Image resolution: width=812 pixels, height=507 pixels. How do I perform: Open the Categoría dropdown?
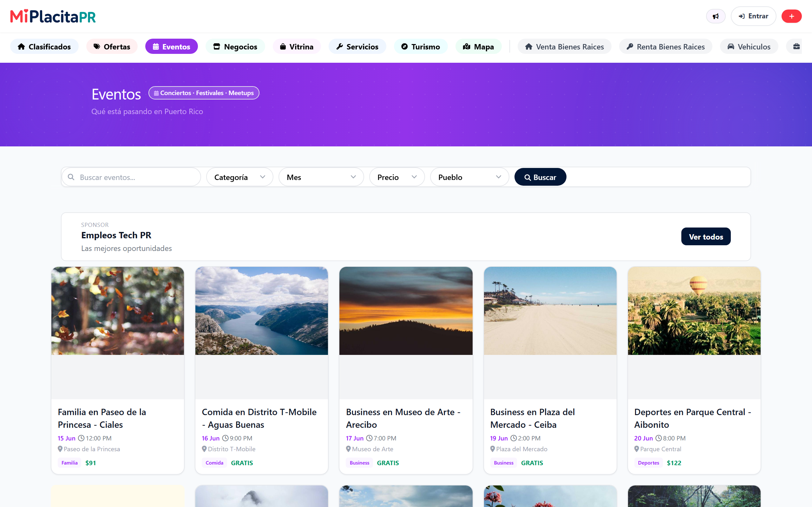pyautogui.click(x=239, y=177)
